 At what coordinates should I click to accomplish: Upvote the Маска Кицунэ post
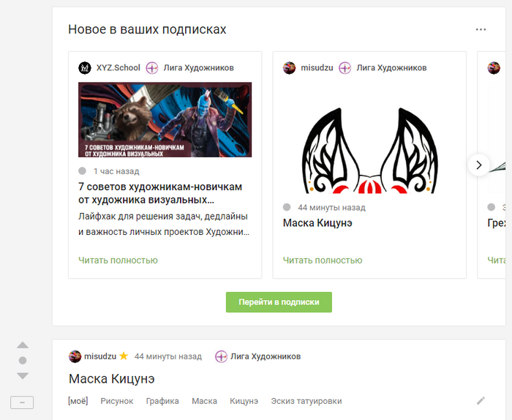pos(23,345)
